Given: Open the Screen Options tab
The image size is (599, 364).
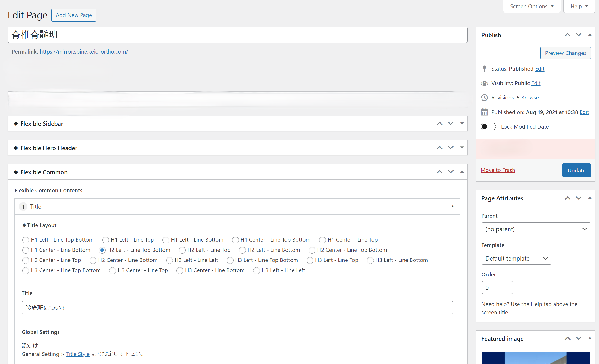Looking at the screenshot, I should point(532,6).
